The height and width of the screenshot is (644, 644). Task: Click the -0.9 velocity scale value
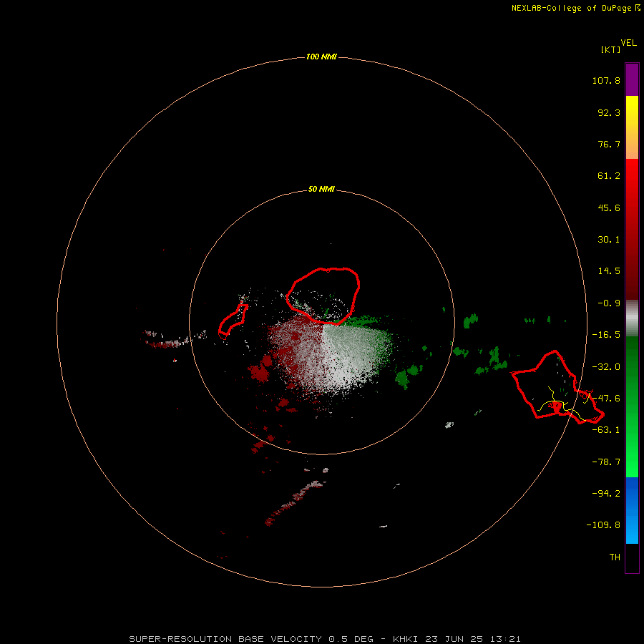(609, 303)
